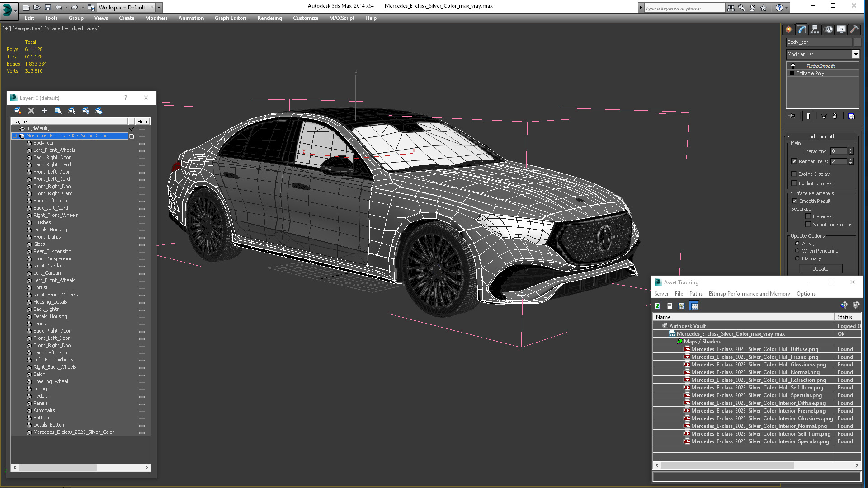Select the Always update radio button

797,244
